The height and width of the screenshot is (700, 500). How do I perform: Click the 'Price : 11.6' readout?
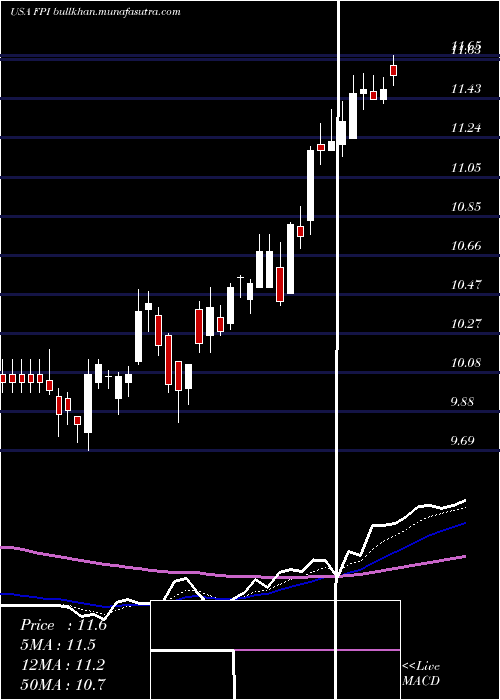pos(64,625)
